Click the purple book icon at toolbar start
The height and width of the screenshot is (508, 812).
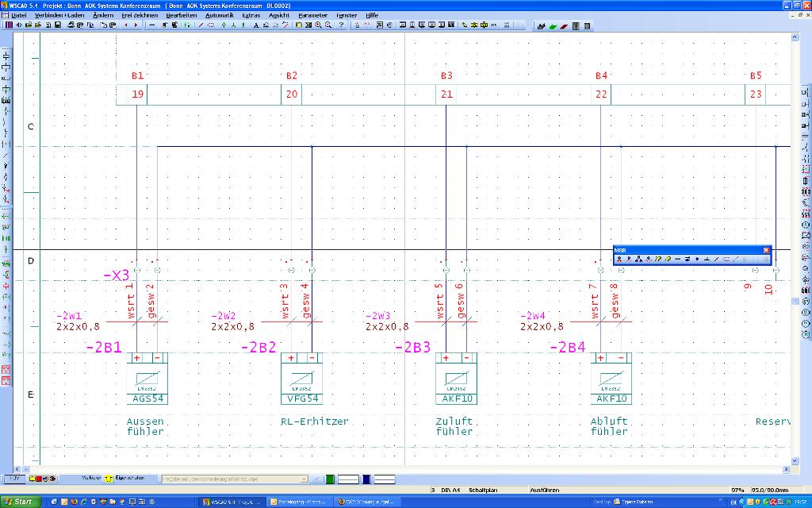pyautogui.click(x=9, y=25)
